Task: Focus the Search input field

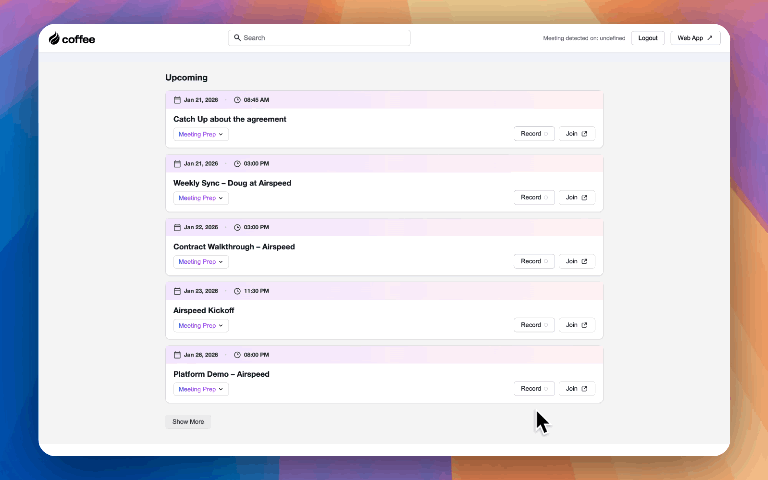Action: (x=319, y=38)
